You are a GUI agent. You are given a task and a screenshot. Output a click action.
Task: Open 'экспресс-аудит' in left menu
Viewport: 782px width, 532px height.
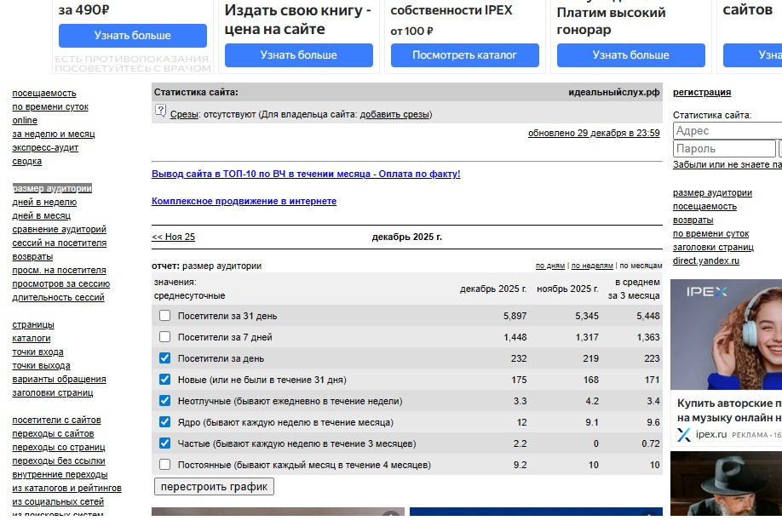pyautogui.click(x=45, y=147)
